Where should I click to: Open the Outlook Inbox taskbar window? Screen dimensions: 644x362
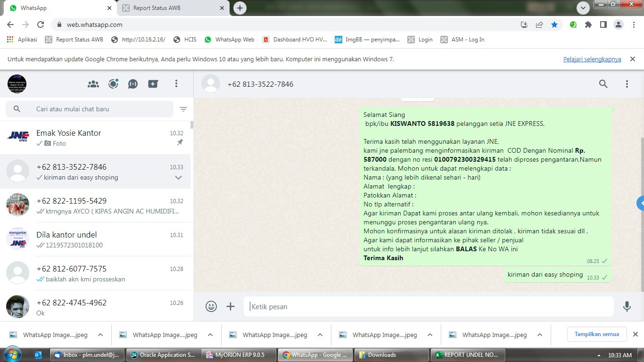pos(87,355)
